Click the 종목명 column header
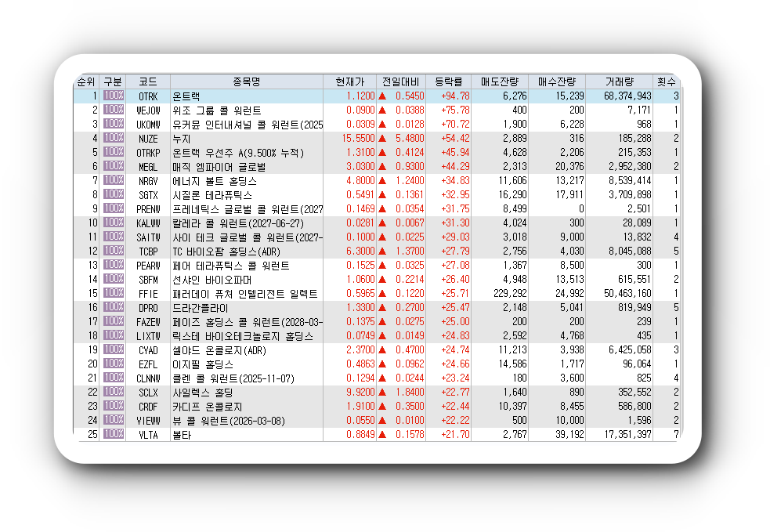770x532 pixels. [x=247, y=81]
